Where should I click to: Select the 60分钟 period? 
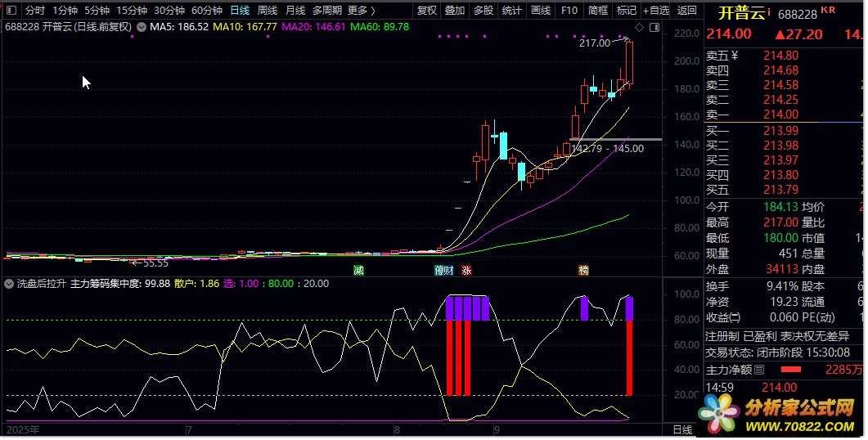[207, 11]
